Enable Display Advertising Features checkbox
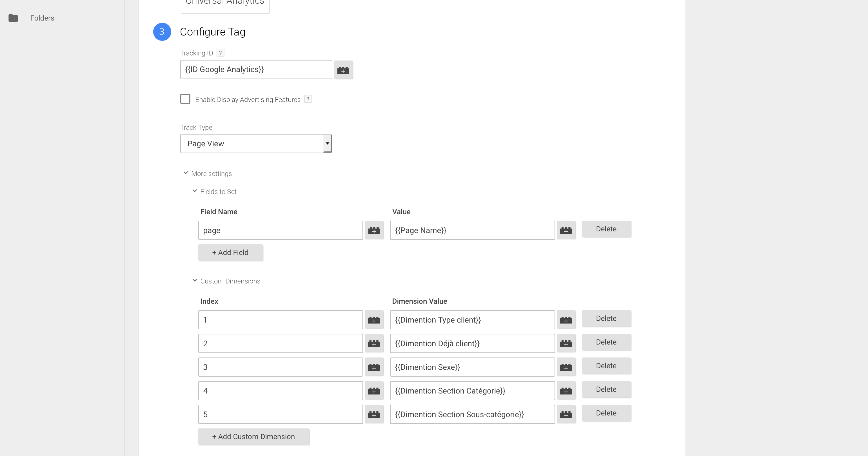This screenshot has width=868, height=456. click(x=185, y=99)
